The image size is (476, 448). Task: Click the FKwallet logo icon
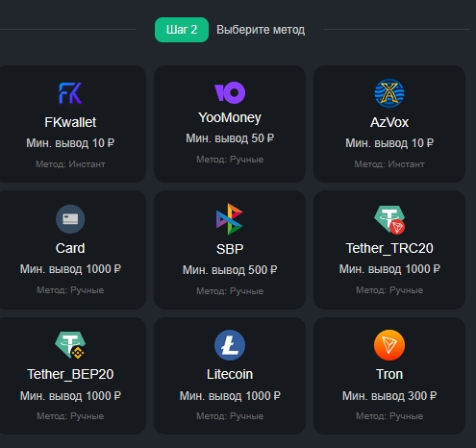coord(70,93)
